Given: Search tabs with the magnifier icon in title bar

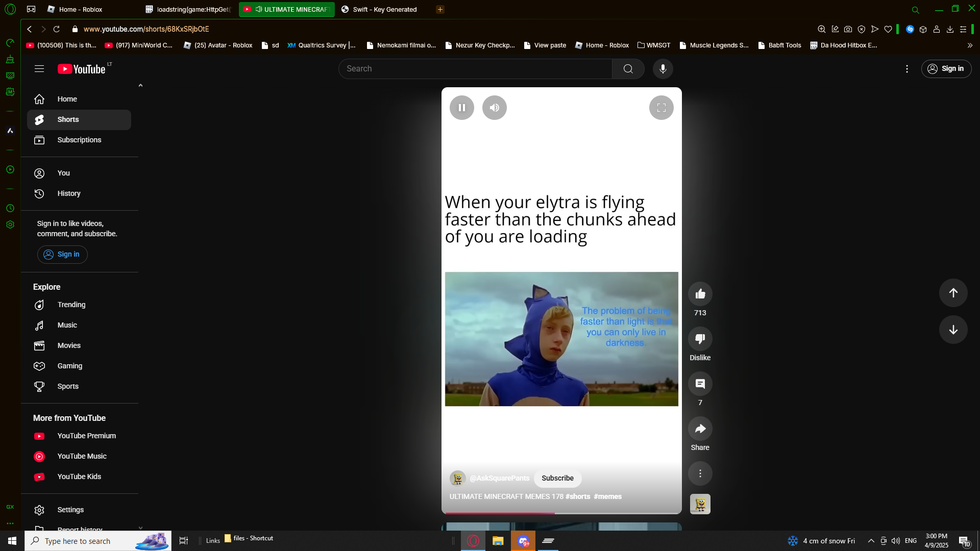Looking at the screenshot, I should coord(915,10).
